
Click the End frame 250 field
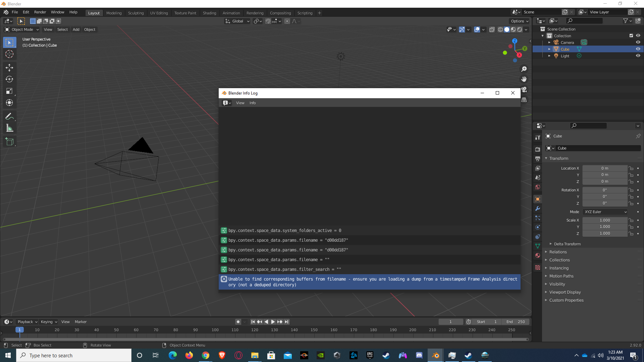click(516, 322)
